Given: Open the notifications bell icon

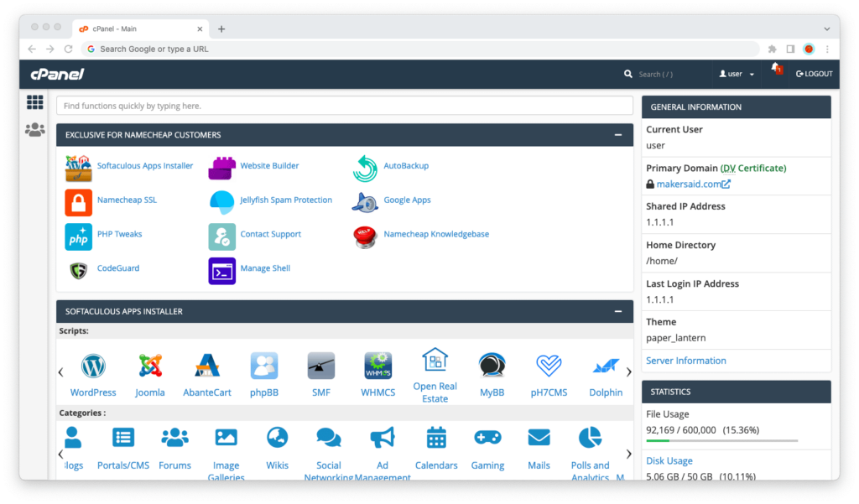Looking at the screenshot, I should pos(776,69).
